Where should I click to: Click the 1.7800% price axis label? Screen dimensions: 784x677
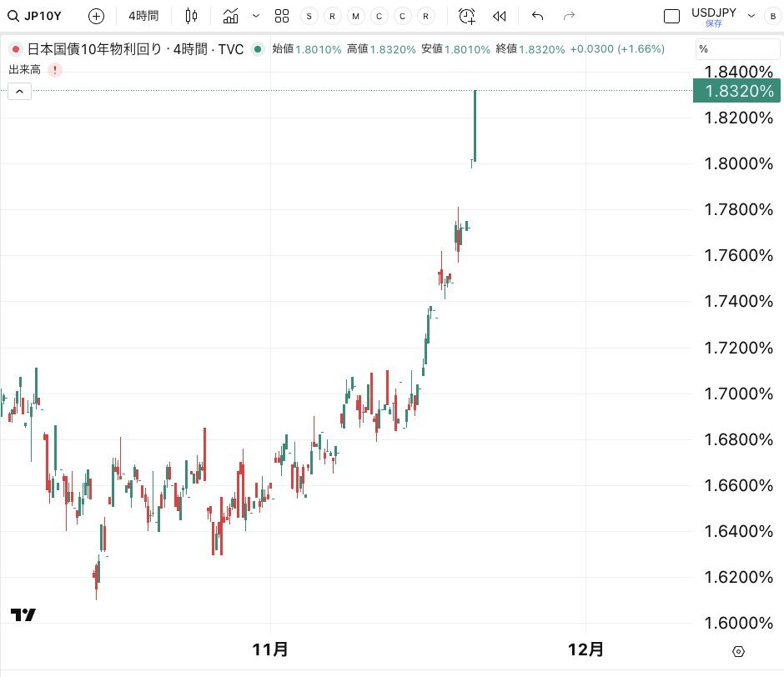(x=738, y=209)
